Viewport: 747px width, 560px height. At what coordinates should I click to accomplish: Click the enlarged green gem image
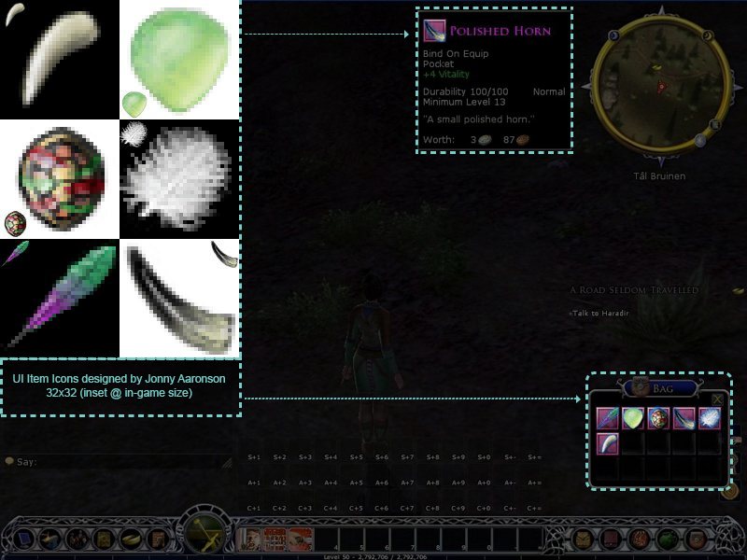[180, 61]
